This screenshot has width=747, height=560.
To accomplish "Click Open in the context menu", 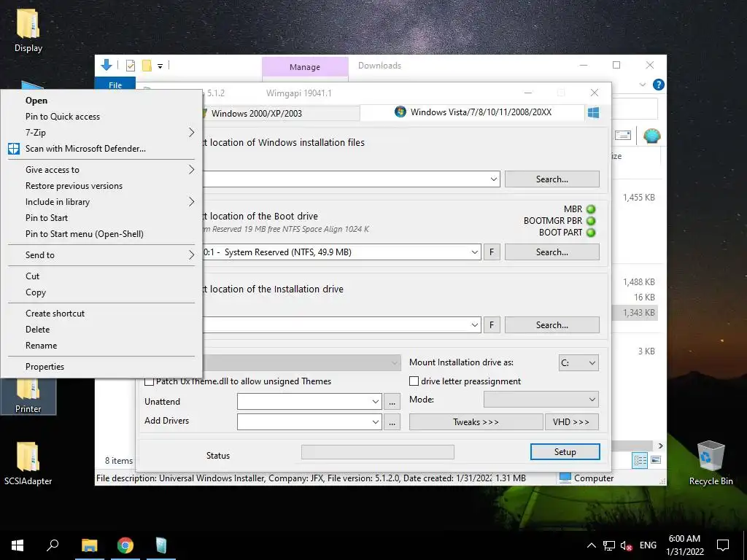I will click(101, 101).
